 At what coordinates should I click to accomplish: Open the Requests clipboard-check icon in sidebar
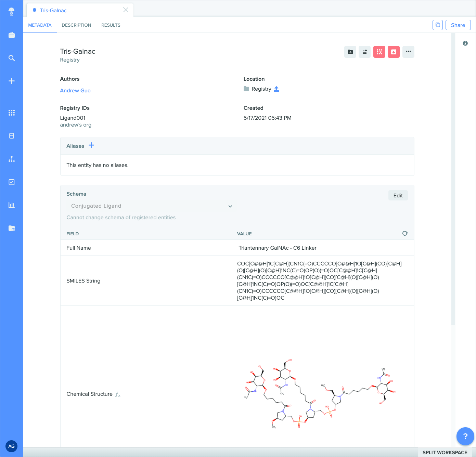point(11,182)
